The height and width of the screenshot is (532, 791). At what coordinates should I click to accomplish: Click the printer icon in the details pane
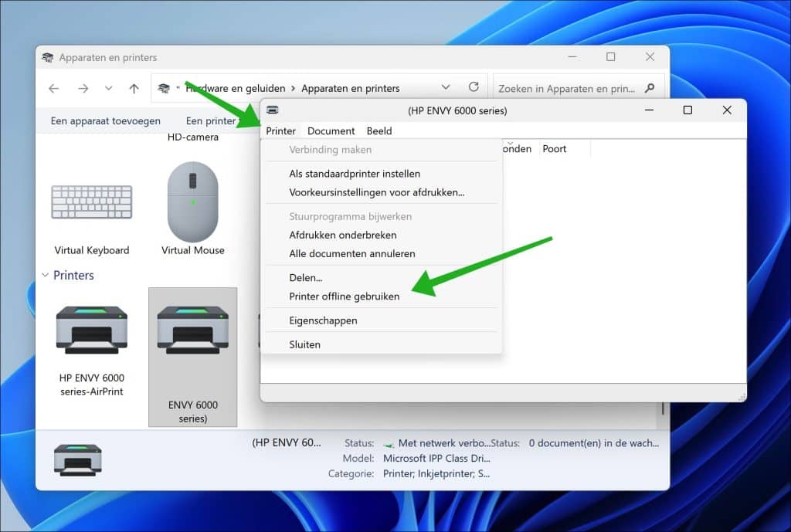pyautogui.click(x=78, y=457)
